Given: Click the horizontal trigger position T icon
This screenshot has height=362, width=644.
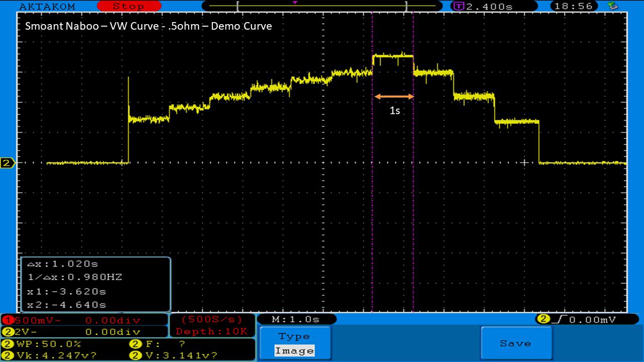Looking at the screenshot, I should point(459,7).
